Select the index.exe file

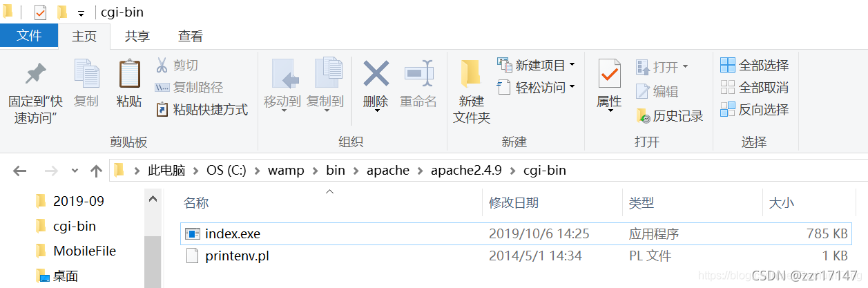point(514,234)
